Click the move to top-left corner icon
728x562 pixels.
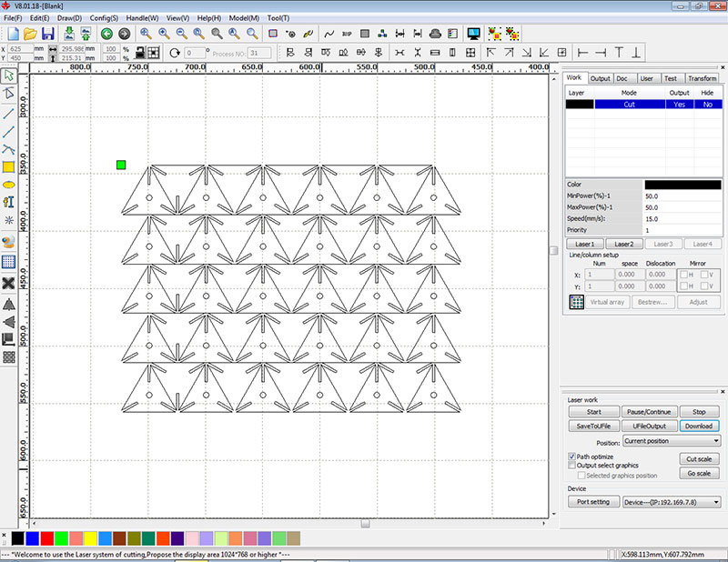click(x=490, y=53)
